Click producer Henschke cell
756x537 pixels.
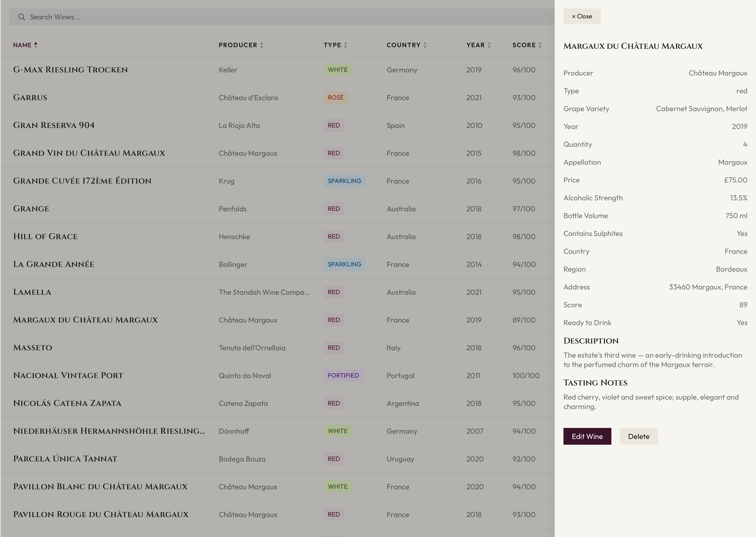coord(234,237)
